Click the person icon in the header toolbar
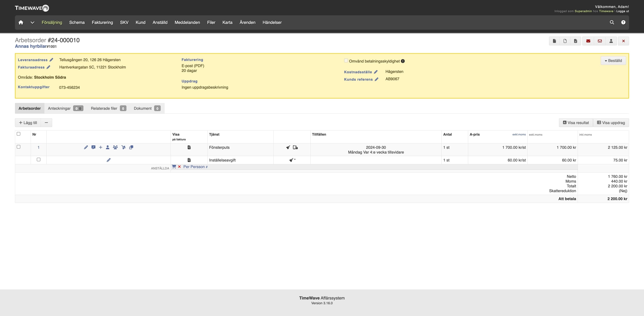The height and width of the screenshot is (316, 644). [611, 41]
